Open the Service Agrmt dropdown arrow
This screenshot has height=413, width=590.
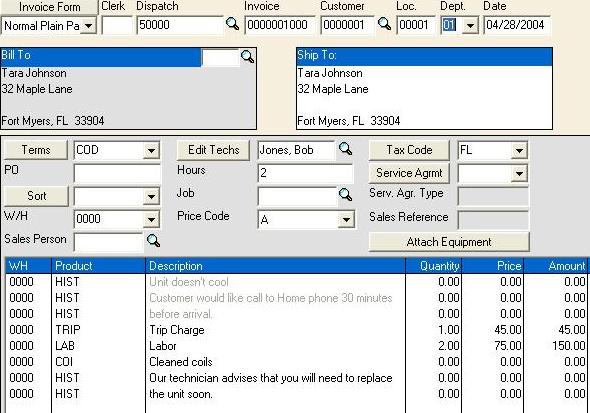(519, 174)
